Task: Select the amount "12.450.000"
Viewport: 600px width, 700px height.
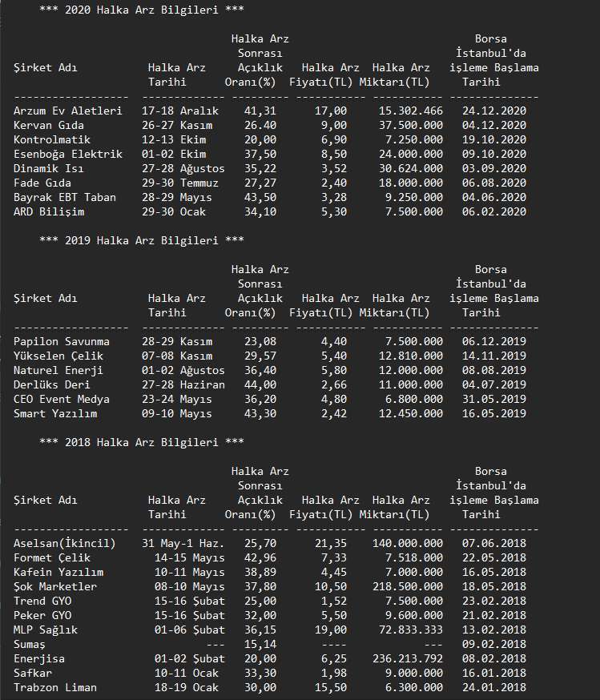Action: (411, 413)
